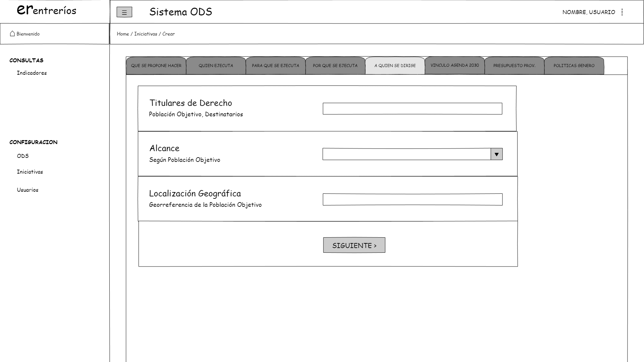Click the Bienvenido home icon
Viewport: 644px width, 362px height.
pyautogui.click(x=12, y=34)
